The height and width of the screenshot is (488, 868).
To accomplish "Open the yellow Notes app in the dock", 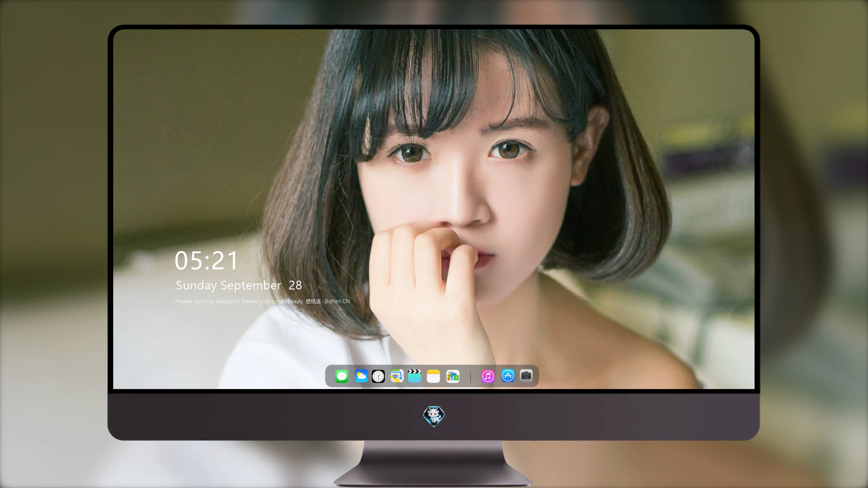I will point(433,376).
